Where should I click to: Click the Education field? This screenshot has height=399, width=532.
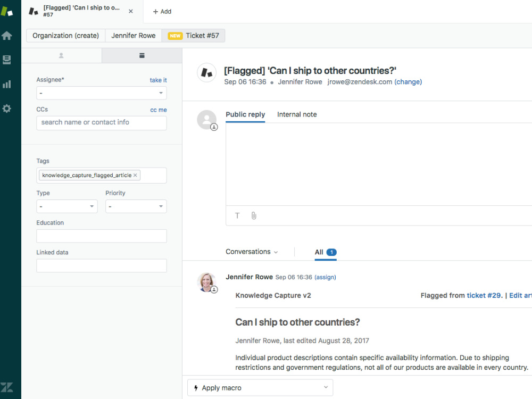pos(102,236)
